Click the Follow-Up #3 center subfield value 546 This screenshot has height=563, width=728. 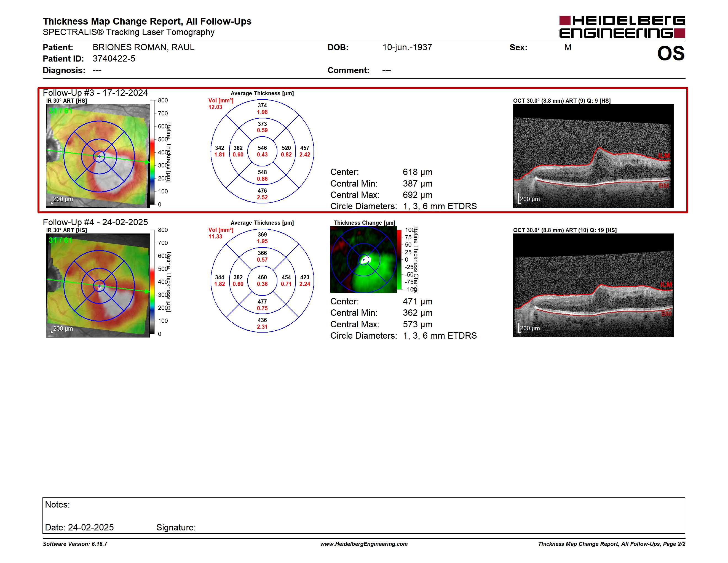tap(262, 148)
